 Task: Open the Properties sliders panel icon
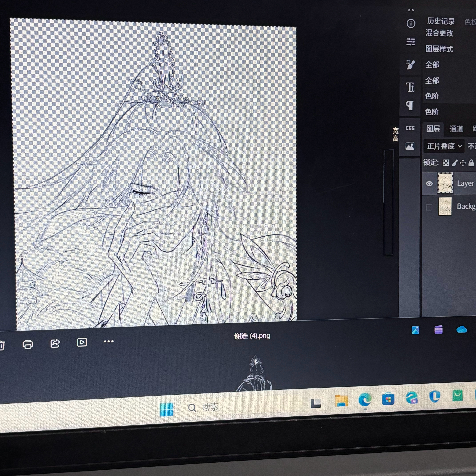[x=411, y=42]
